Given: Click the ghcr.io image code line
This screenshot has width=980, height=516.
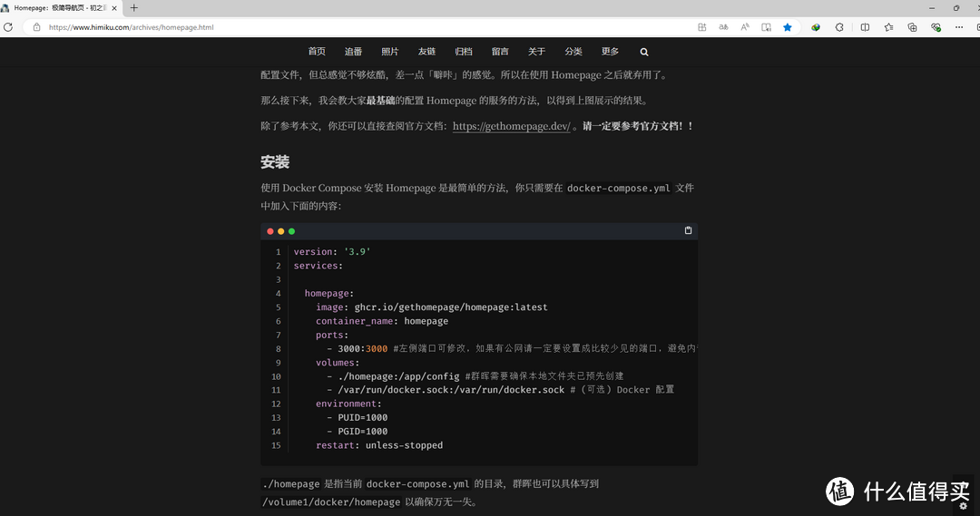Looking at the screenshot, I should 431,307.
